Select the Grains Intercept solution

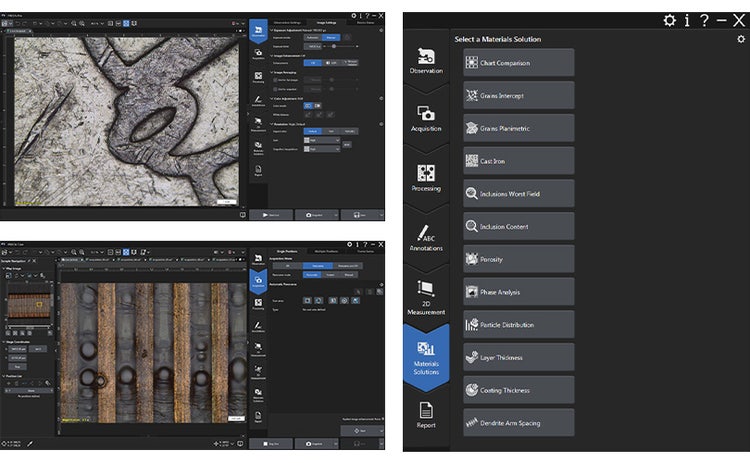pos(518,96)
